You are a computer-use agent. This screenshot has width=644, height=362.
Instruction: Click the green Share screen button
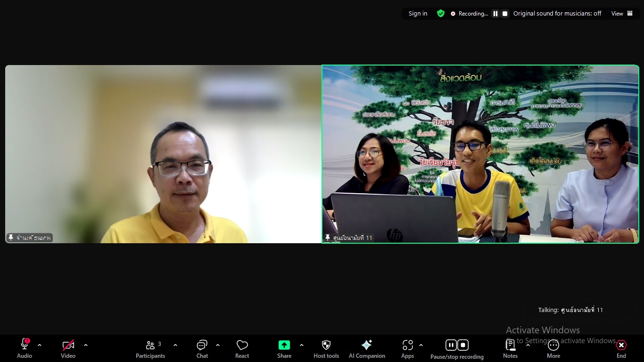tap(284, 349)
